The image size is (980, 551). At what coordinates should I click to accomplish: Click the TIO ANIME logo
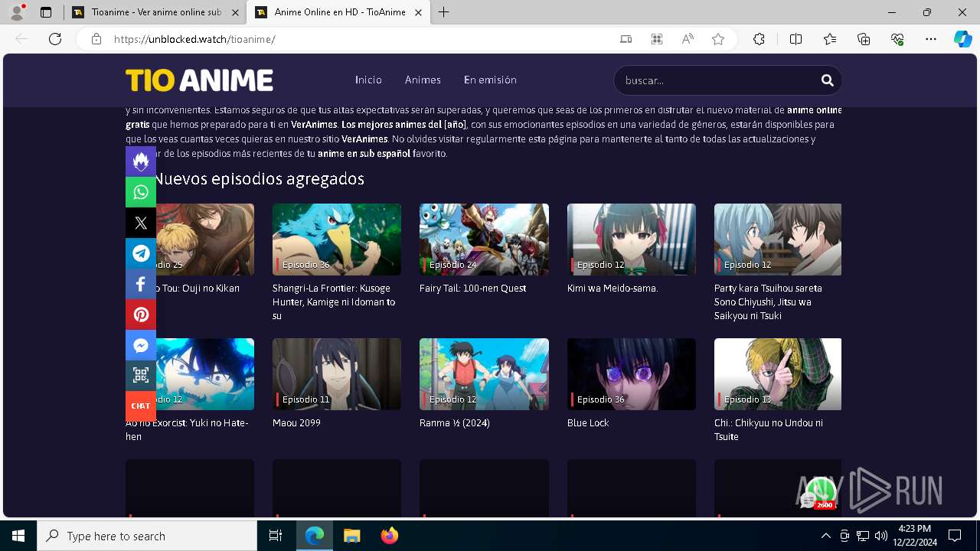(x=200, y=80)
